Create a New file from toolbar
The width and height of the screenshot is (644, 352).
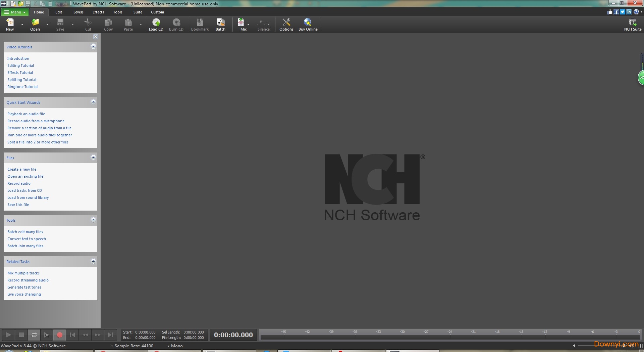(10, 25)
